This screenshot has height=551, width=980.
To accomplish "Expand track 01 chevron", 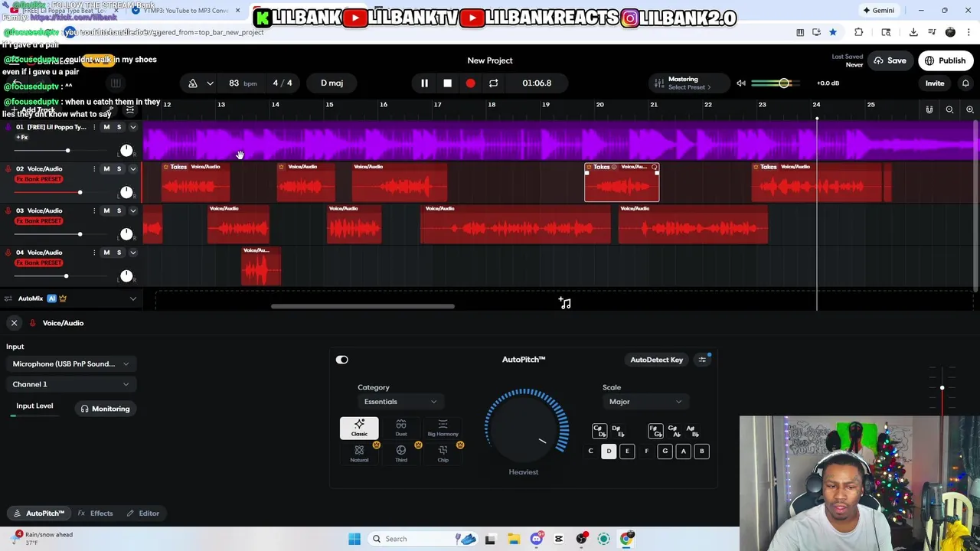I will [132, 127].
